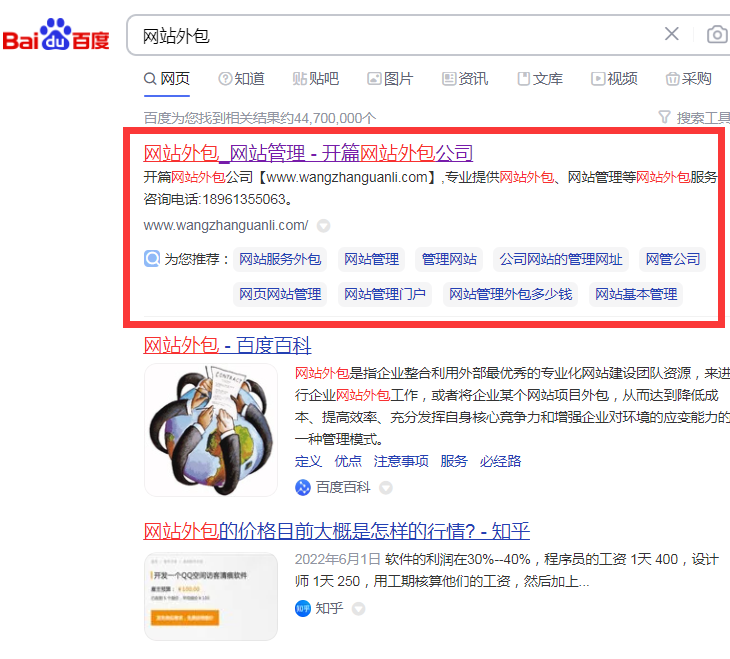Screen dimensions: 730x659
Task: Open the 知乎 result about 网站外包的价格
Action: [x=337, y=531]
